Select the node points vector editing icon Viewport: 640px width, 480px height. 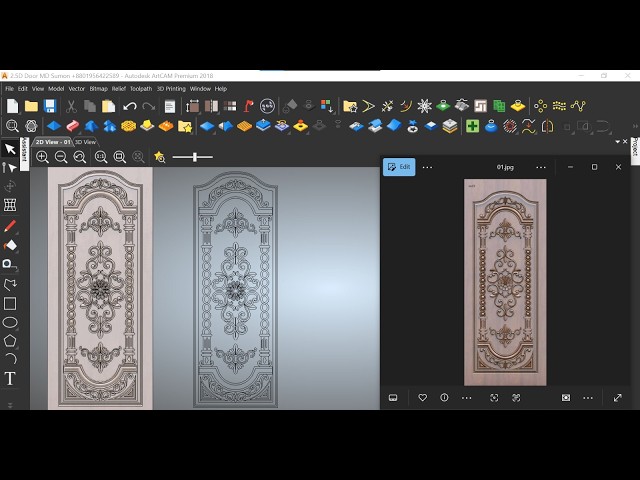click(578, 106)
